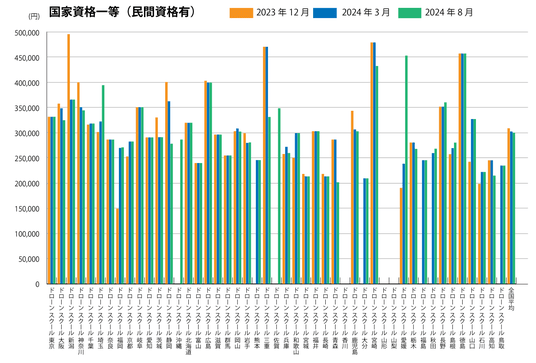Click the orange 全国平均 bar
The width and height of the screenshot is (536, 363).
coord(509,206)
